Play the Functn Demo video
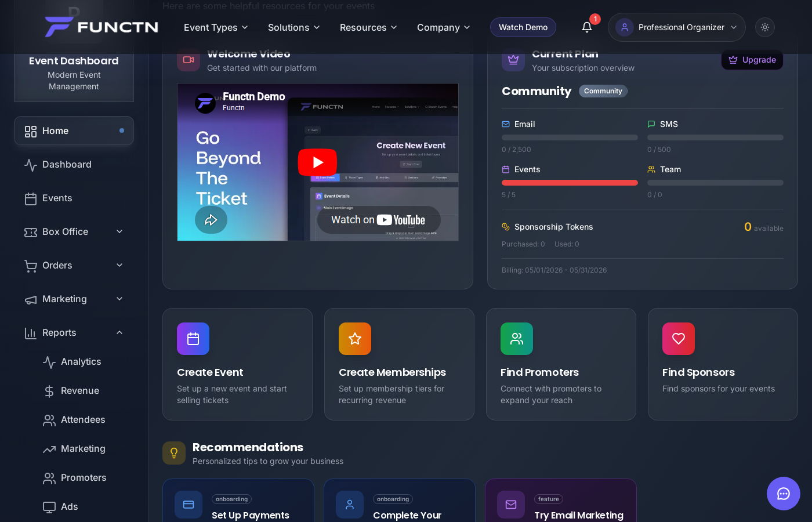This screenshot has height=522, width=812. (x=317, y=162)
